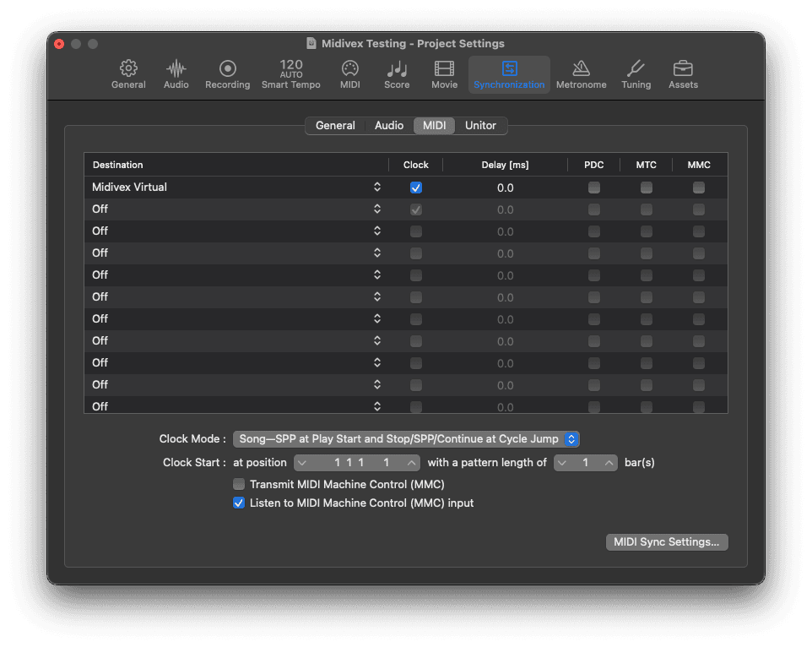Open the destination popup in second row

click(377, 209)
